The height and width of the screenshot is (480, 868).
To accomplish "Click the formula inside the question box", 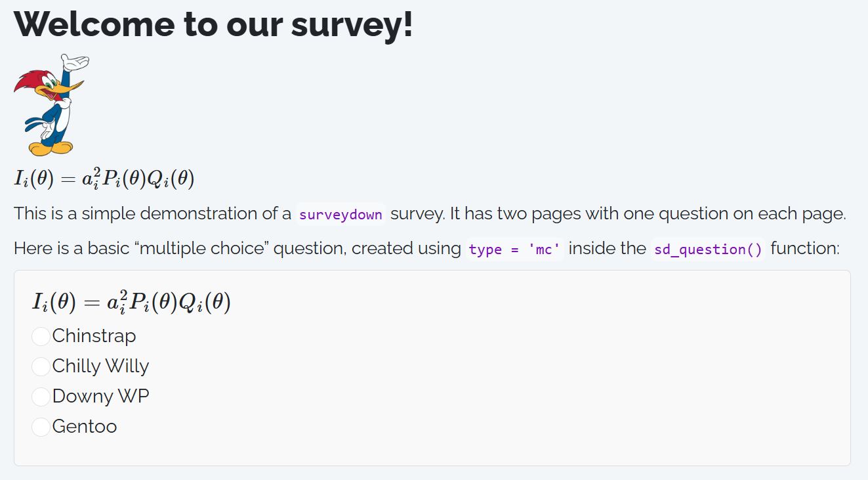I will 131,302.
